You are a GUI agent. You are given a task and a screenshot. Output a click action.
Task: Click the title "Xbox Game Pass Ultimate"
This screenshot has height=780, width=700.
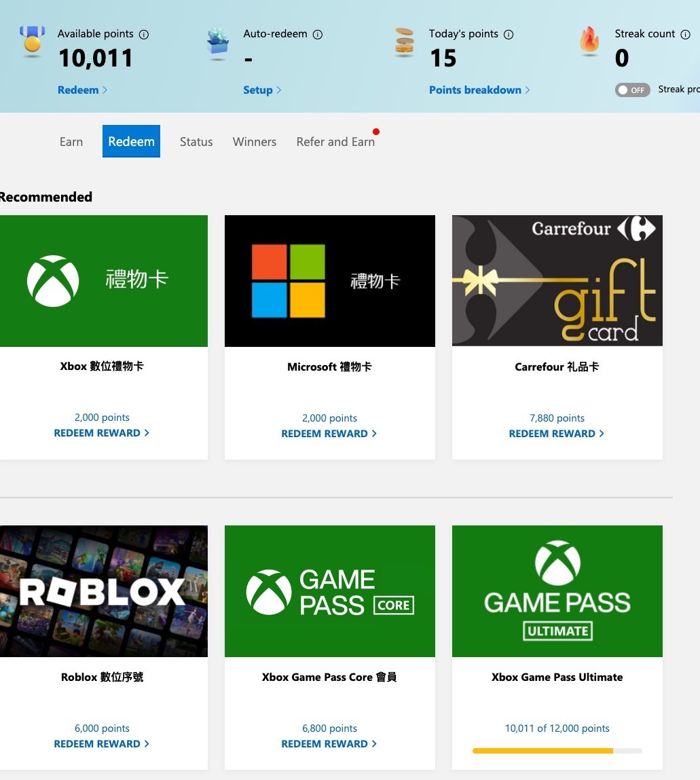click(557, 677)
